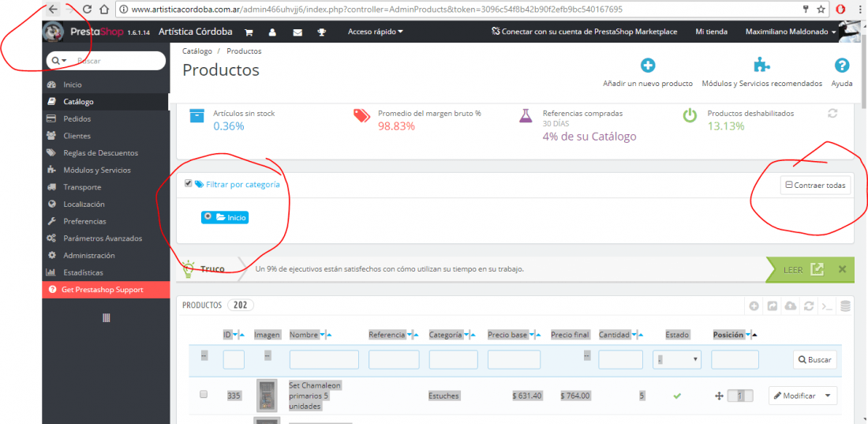Open the Ayuda question mark icon
Image resolution: width=868 pixels, height=424 pixels.
(841, 66)
